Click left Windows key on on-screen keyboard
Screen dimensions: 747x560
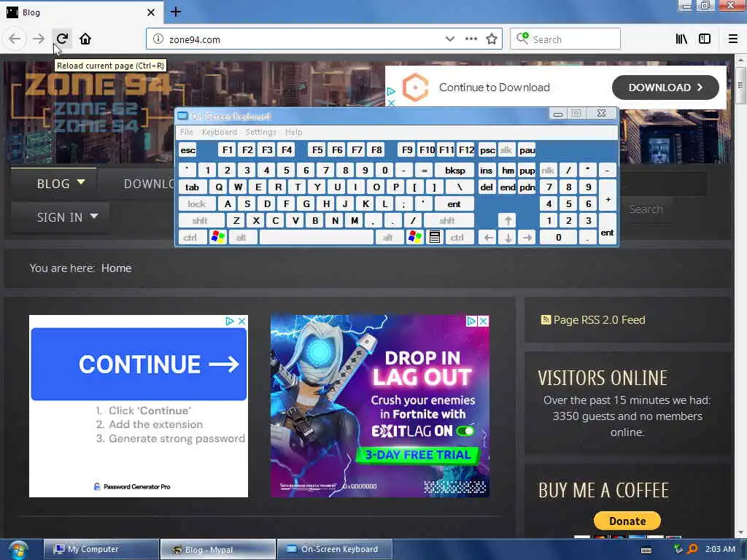(217, 237)
